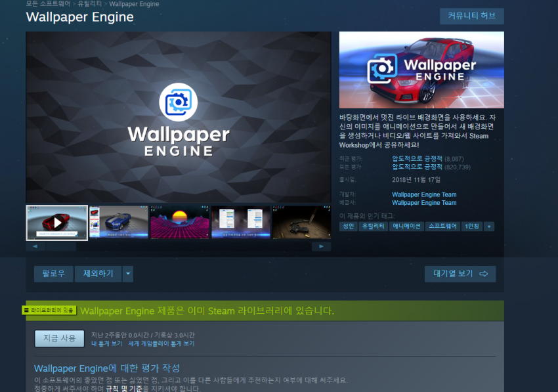The width and height of the screenshot is (558, 392).
Task: Click the 라이브러리에 있음 library badge
Action: tap(49, 310)
